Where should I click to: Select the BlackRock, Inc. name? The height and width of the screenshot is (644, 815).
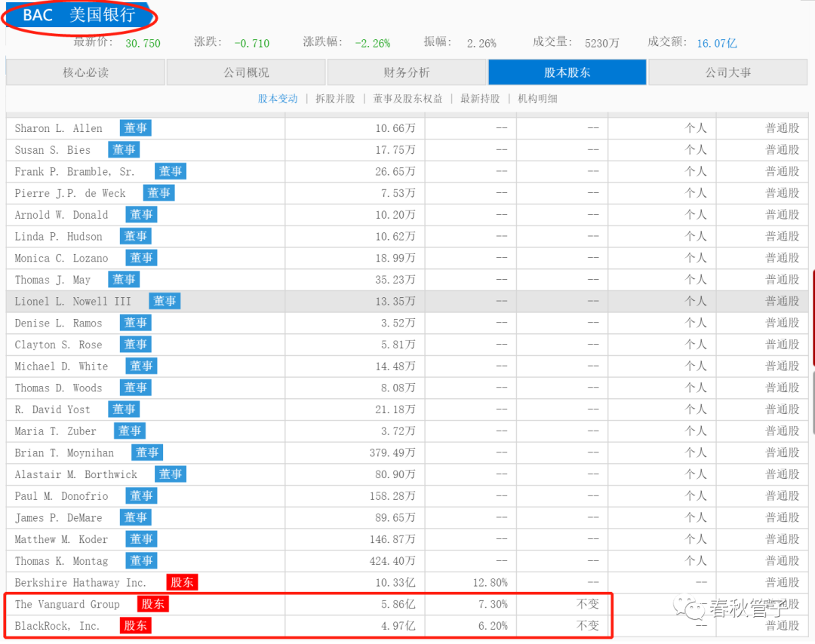57,627
